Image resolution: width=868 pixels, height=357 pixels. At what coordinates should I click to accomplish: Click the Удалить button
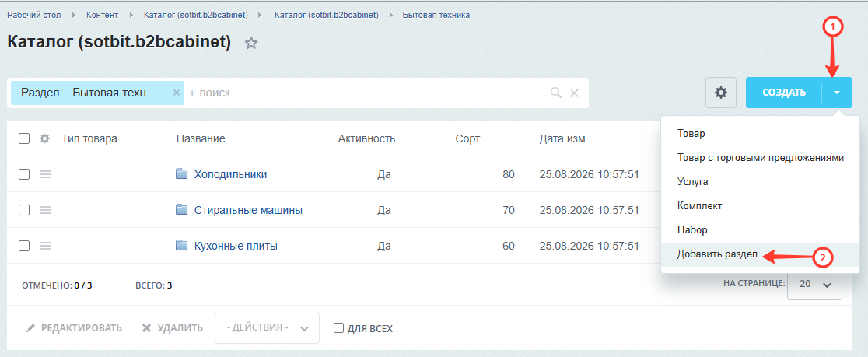click(172, 328)
